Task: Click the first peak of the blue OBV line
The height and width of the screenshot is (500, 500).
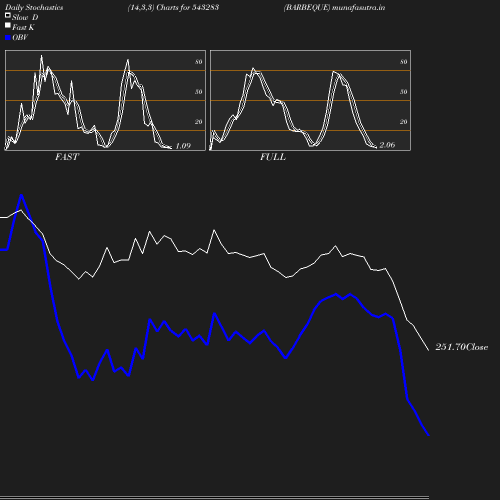Action: tap(22, 196)
